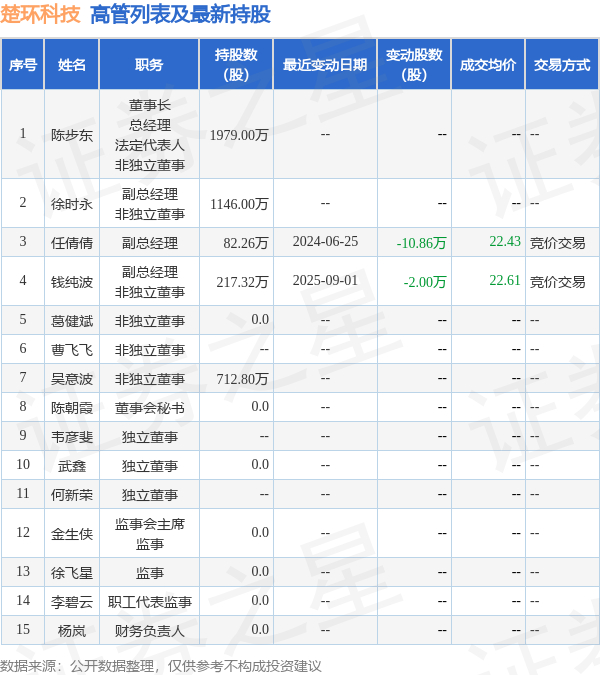Select the 成交均价 column header

tap(488, 65)
